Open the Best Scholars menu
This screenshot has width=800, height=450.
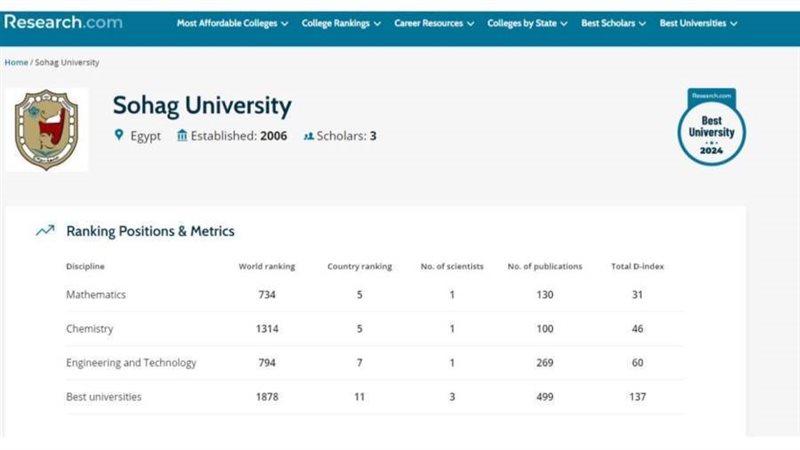[614, 23]
